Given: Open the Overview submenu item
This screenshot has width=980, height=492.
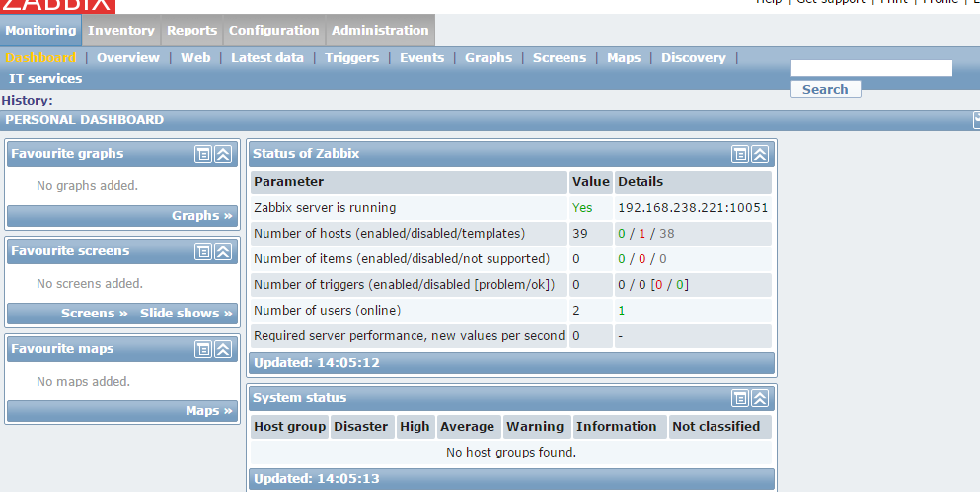Looking at the screenshot, I should 128,57.
